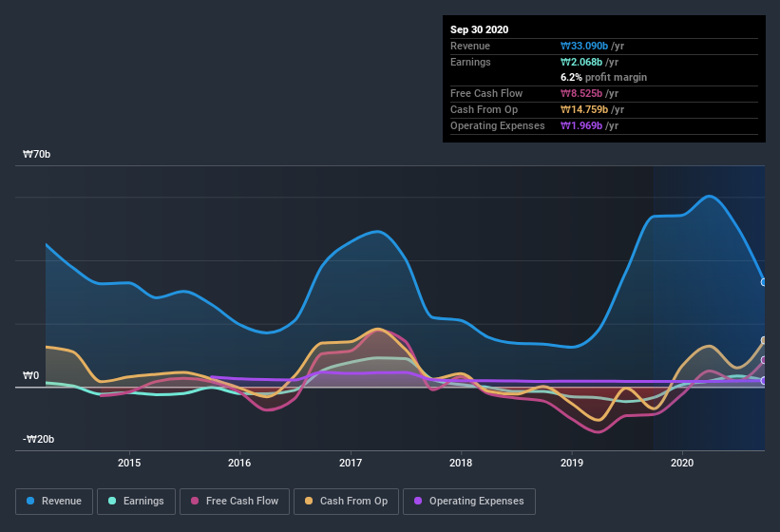
Task: Hide the Operating Expenses series
Action: coord(469,501)
